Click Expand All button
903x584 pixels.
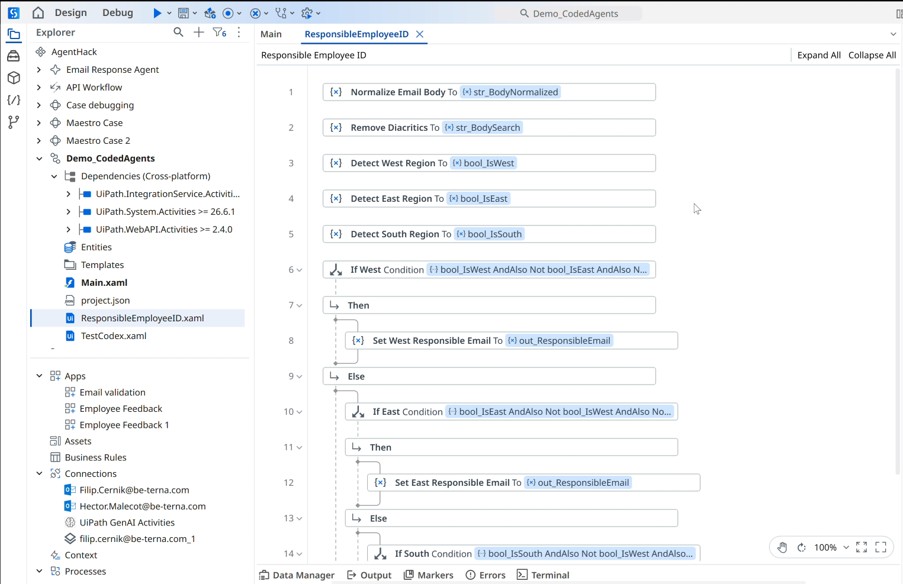tap(819, 55)
